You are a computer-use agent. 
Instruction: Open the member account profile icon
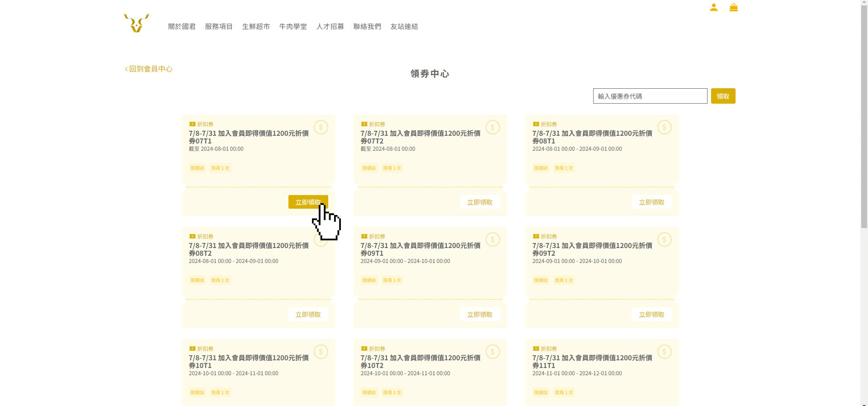pyautogui.click(x=714, y=7)
